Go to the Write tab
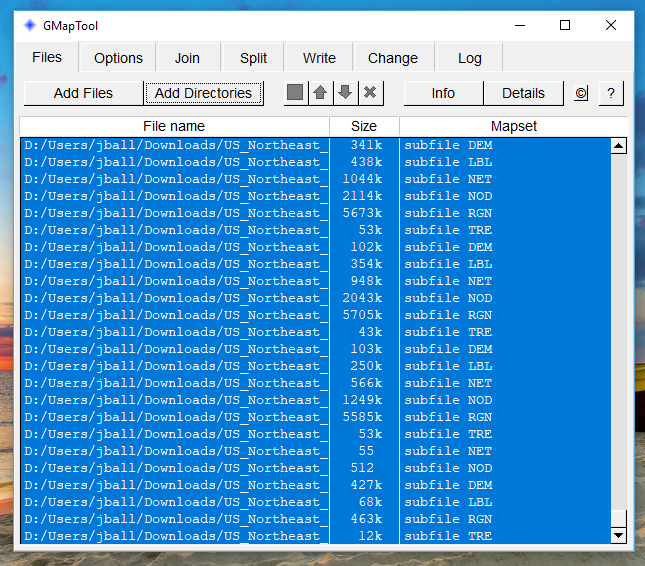 tap(319, 58)
